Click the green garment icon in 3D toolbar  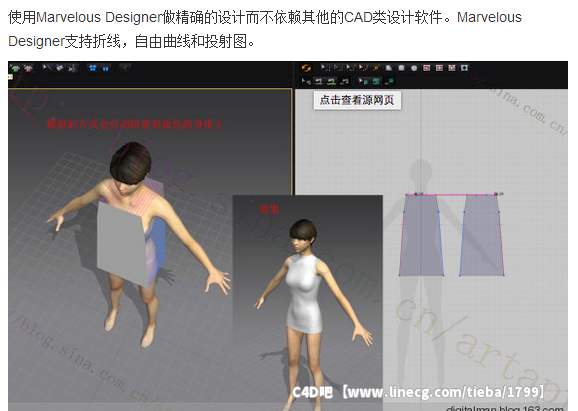coord(15,69)
